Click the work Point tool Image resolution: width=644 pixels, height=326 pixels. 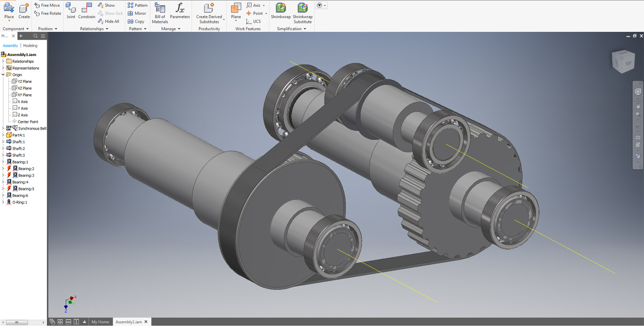tap(255, 13)
